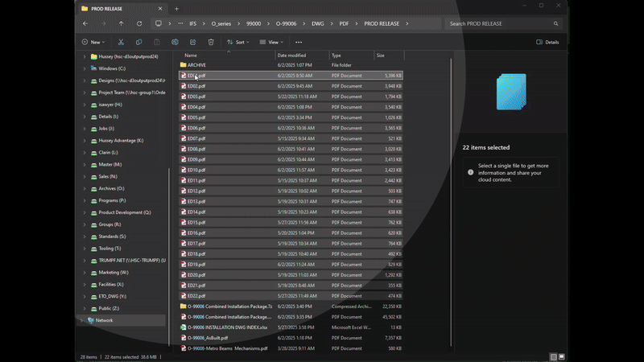Click the search magnifier icon
Screen dimensions: 644x362
click(x=555, y=23)
